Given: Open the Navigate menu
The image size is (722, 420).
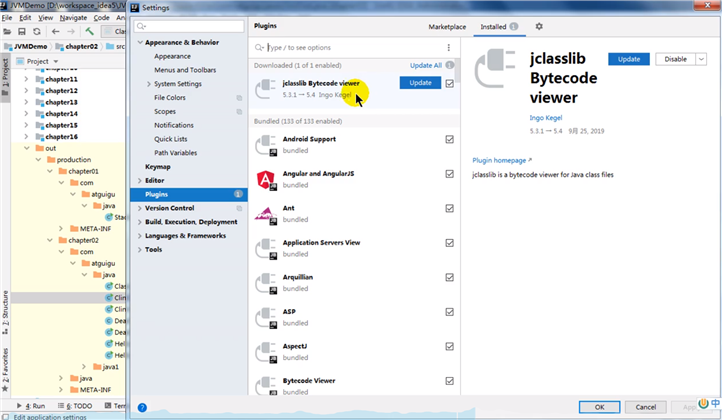Looking at the screenshot, I should pyautogui.click(x=73, y=18).
